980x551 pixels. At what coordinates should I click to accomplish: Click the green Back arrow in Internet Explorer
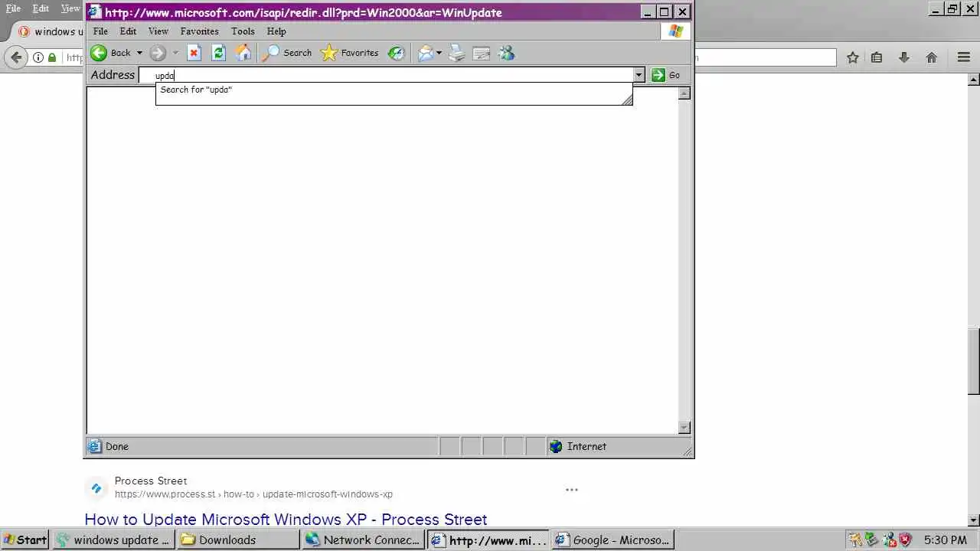click(x=99, y=53)
